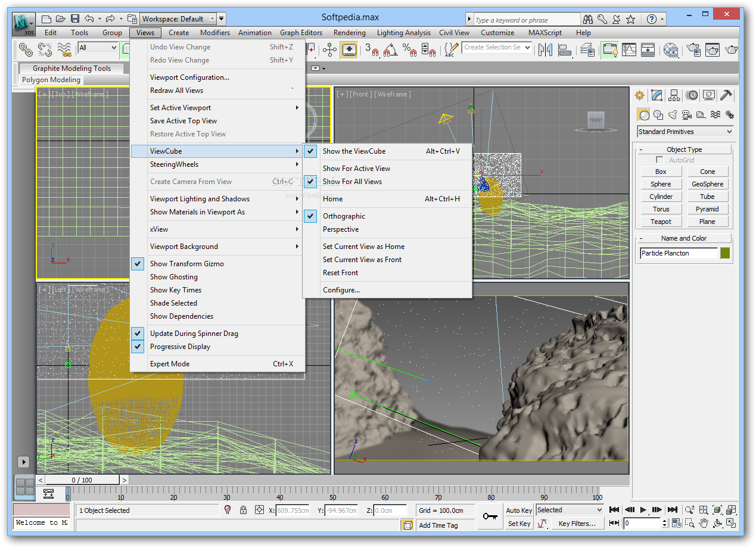Expand the Viewport Lighting and Shadows submenu
756x548 pixels.
[x=217, y=199]
